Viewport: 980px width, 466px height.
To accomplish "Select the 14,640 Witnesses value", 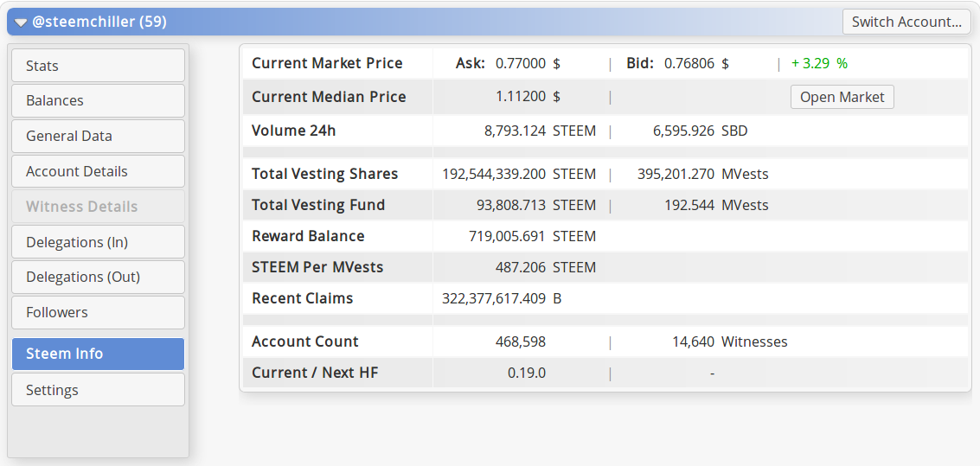I will 729,342.
